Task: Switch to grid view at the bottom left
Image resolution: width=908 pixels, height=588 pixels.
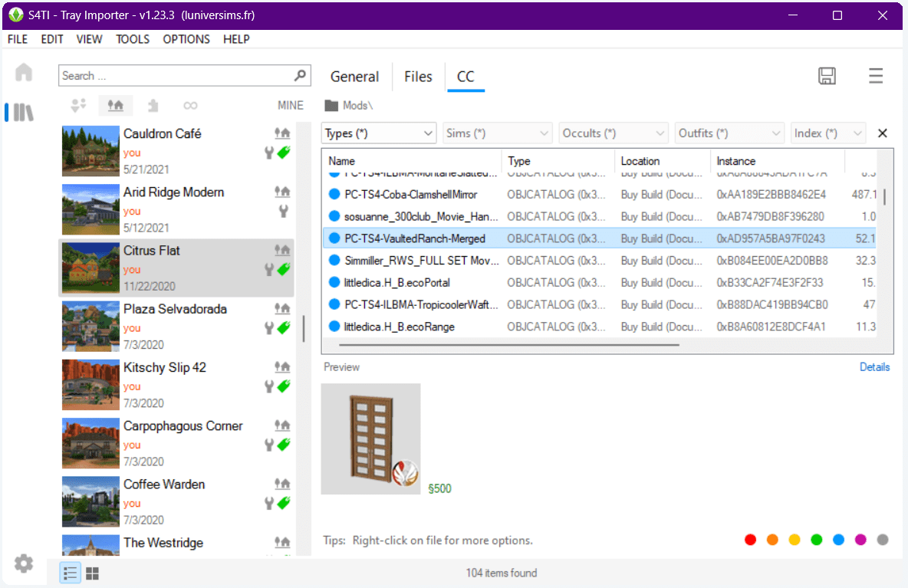Action: pos(92,572)
